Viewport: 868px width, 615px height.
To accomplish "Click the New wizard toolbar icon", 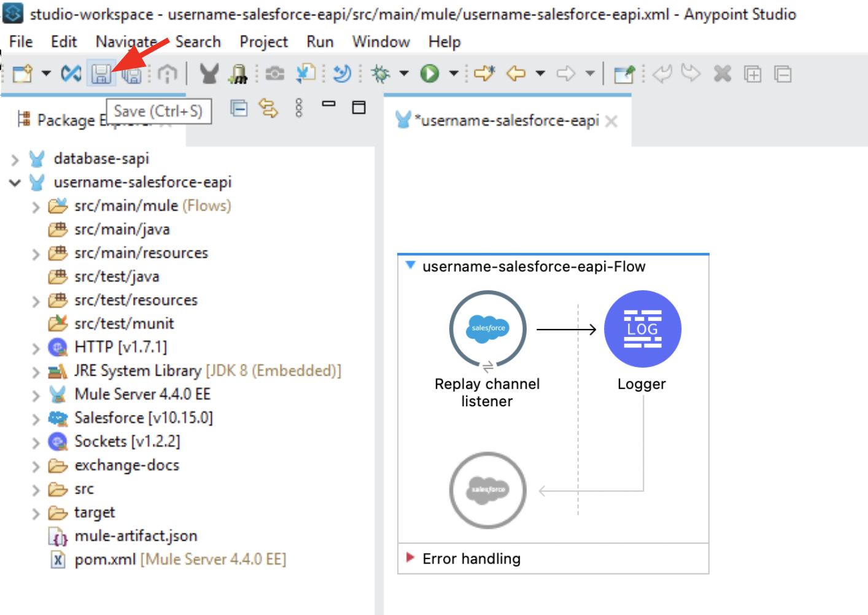I will 23,74.
